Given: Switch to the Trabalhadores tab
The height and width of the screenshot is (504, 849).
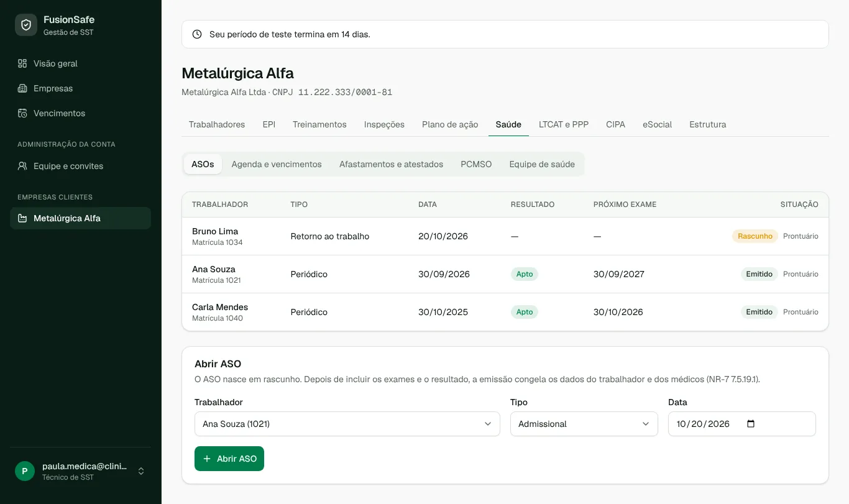Looking at the screenshot, I should [x=217, y=124].
